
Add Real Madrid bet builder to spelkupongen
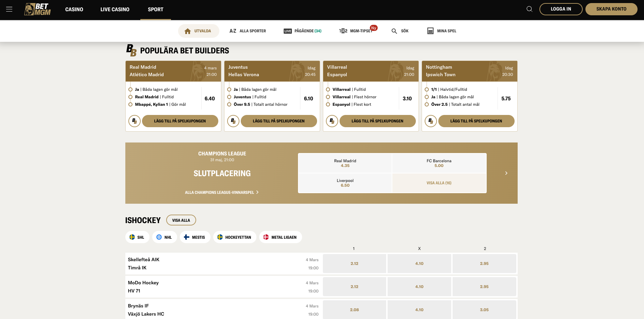click(x=180, y=121)
